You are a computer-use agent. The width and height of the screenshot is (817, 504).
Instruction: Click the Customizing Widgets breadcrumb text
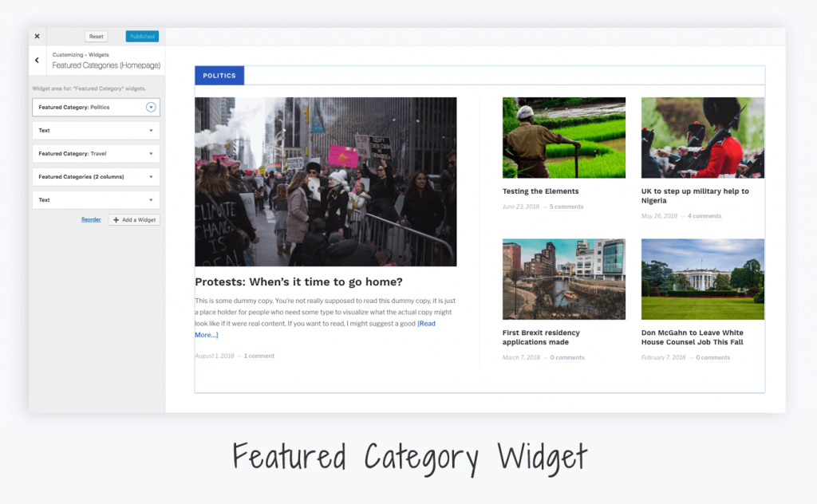tap(81, 55)
